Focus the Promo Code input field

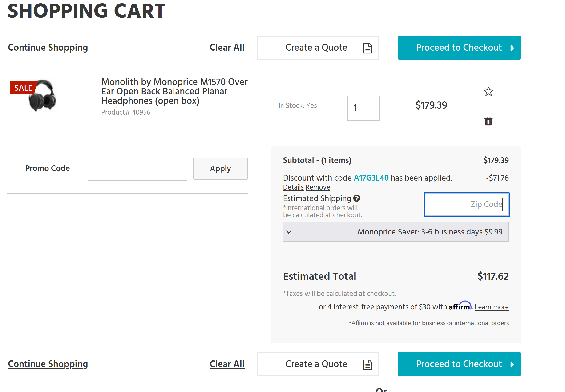pyautogui.click(x=137, y=169)
